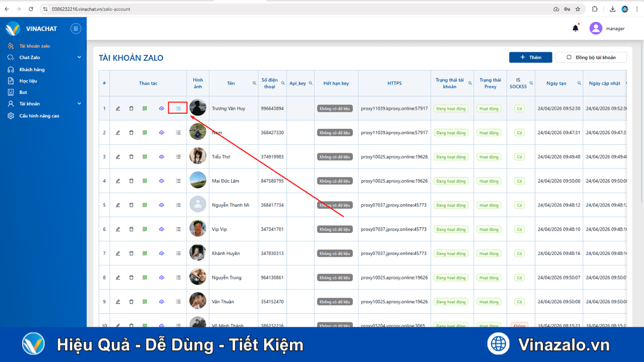Click creation date 24/04/2026 09:50:00
Screen dimensions: 644x362
(x=559, y=181)
